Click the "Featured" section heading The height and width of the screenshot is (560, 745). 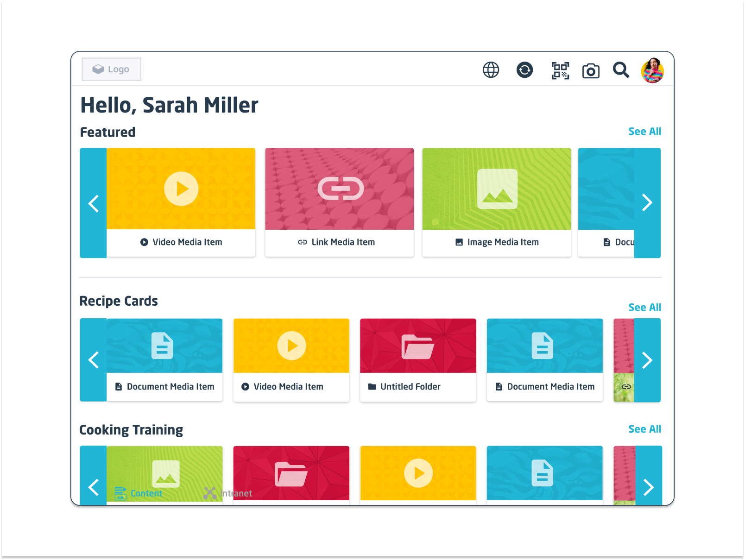tap(107, 132)
